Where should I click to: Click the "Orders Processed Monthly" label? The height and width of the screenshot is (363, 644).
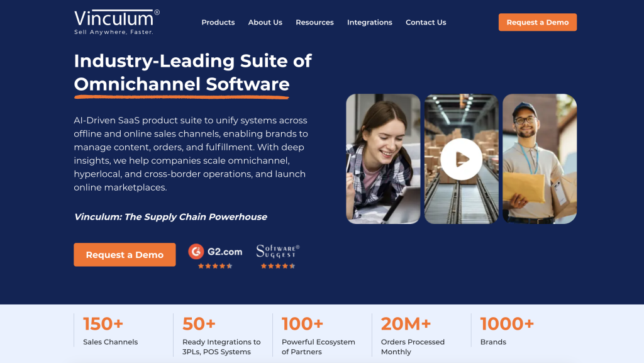413,347
